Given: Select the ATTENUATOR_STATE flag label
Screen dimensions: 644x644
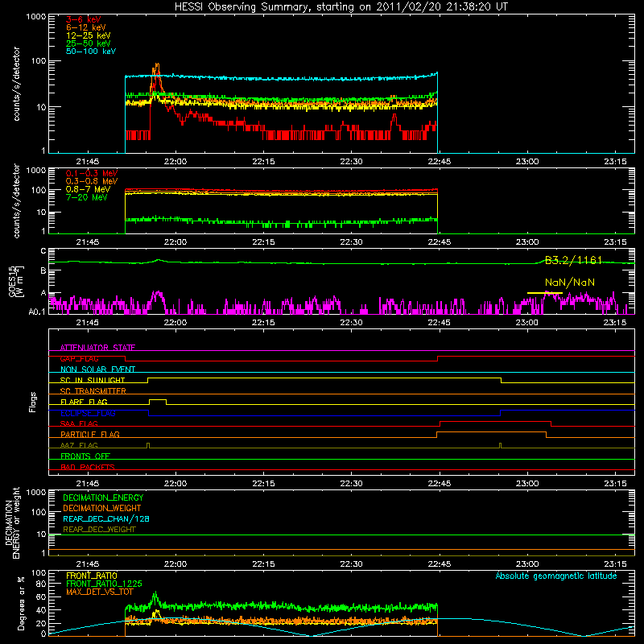Looking at the screenshot, I should (x=97, y=348).
